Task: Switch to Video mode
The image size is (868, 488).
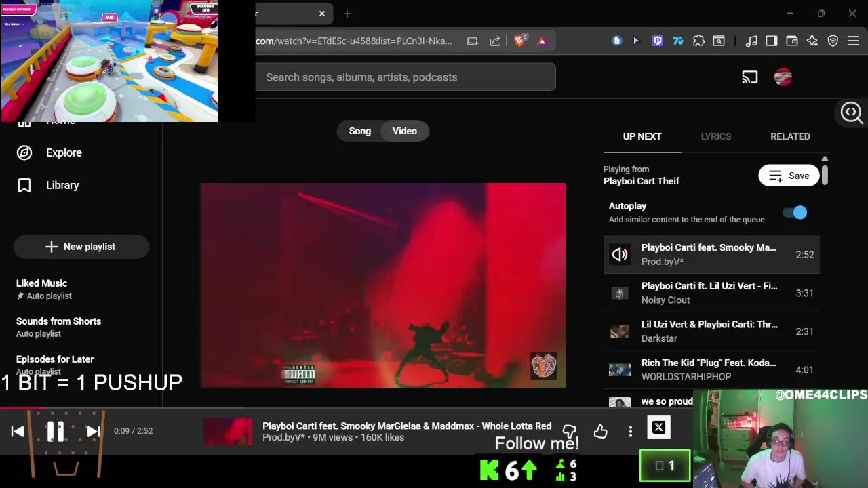Action: coord(405,131)
